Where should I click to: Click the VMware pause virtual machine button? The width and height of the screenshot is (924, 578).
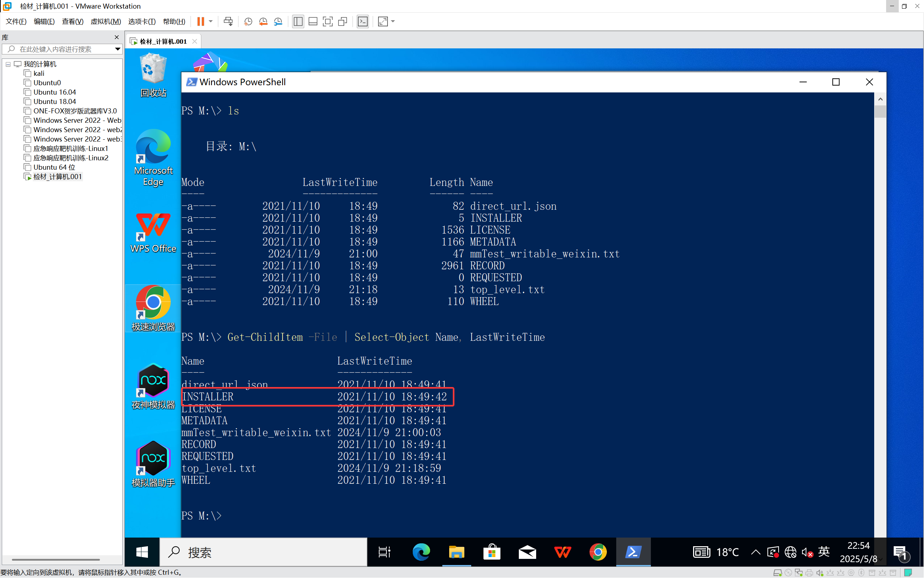[x=201, y=21]
